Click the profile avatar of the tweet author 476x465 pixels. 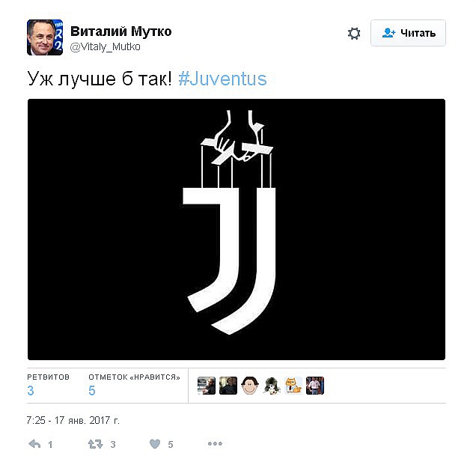click(45, 37)
